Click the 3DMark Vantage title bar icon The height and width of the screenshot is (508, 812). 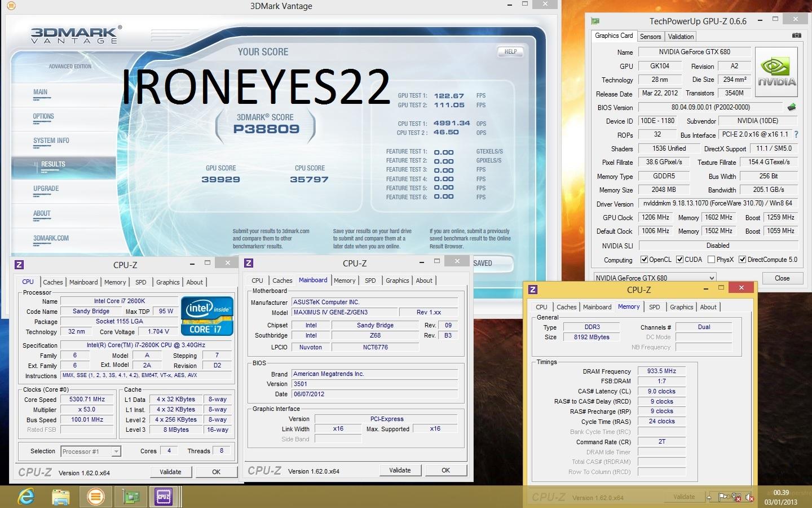click(12, 6)
